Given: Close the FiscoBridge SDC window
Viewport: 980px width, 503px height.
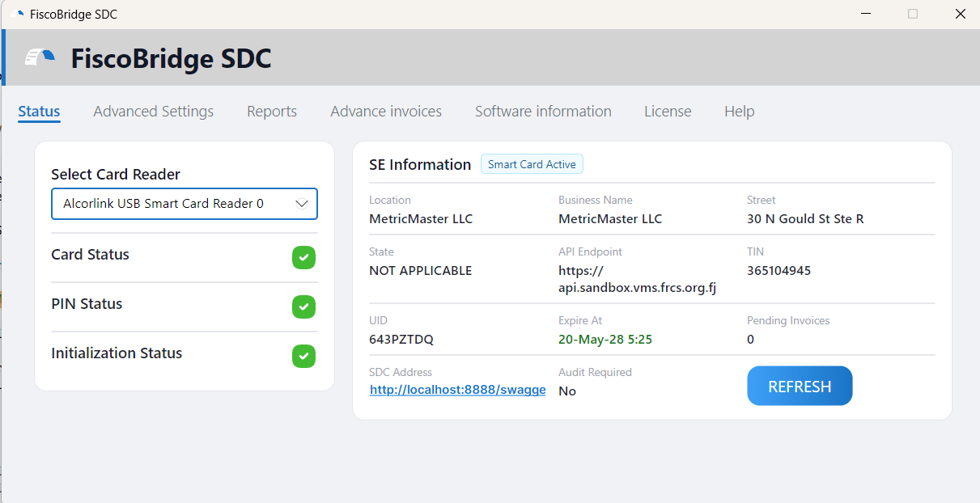Looking at the screenshot, I should (960, 14).
